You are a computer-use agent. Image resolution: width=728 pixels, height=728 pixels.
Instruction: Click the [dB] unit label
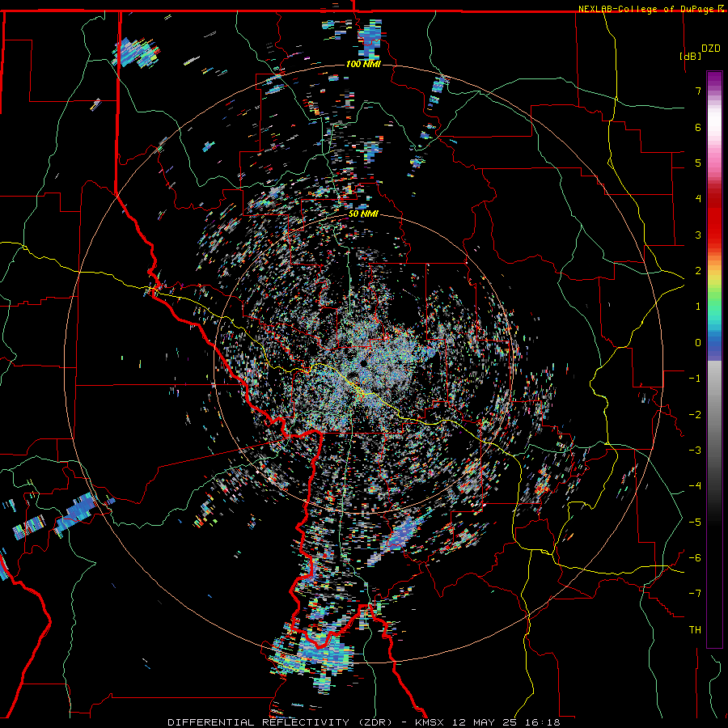pyautogui.click(x=691, y=56)
